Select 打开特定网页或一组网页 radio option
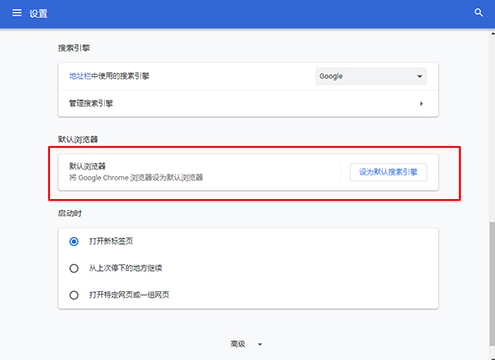The width and height of the screenshot is (495, 360). pos(74,295)
